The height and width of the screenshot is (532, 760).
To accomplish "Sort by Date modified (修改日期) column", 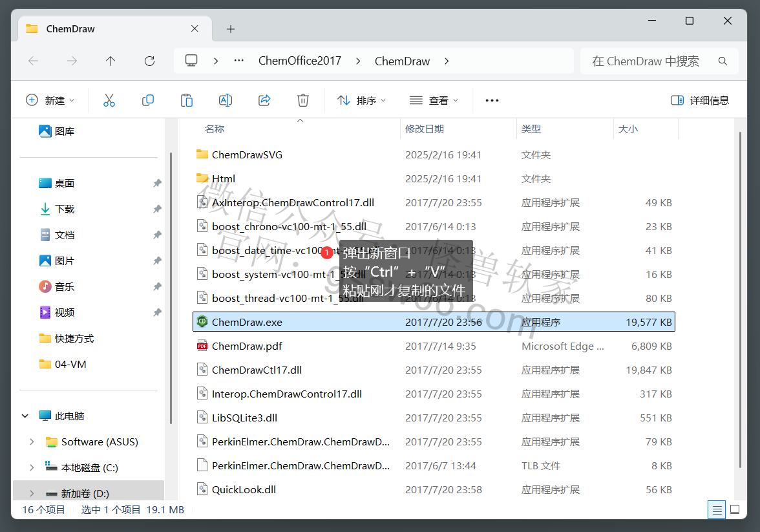I will [425, 129].
